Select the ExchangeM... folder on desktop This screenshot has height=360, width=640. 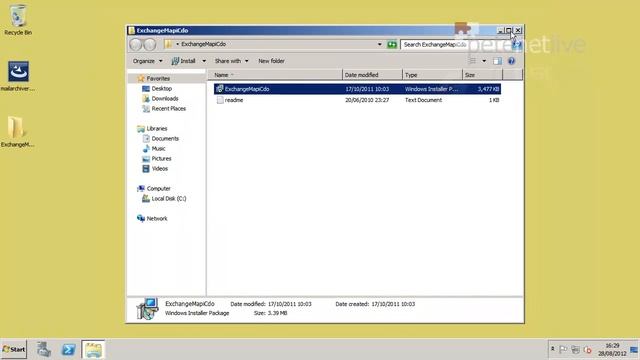click(17, 132)
